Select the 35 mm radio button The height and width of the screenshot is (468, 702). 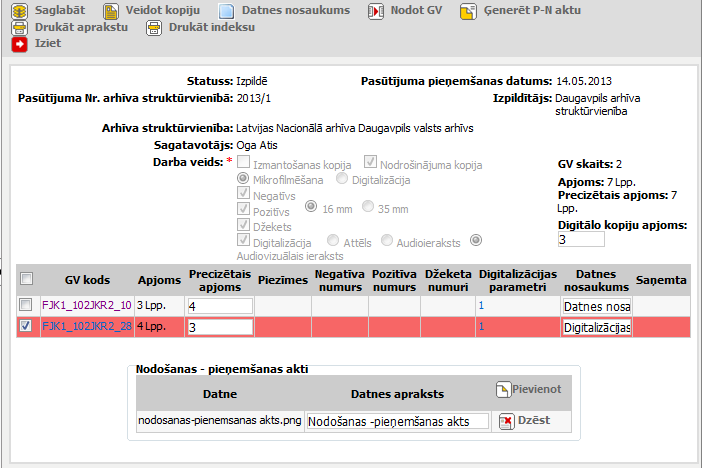(x=369, y=208)
